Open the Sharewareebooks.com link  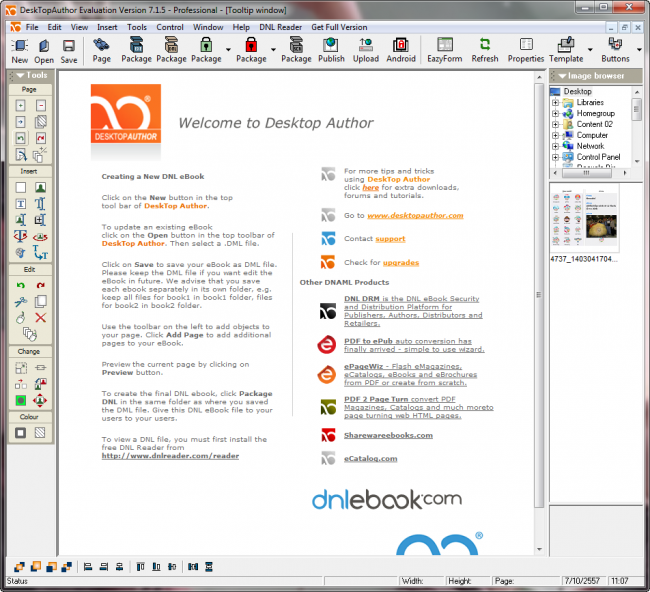388,435
